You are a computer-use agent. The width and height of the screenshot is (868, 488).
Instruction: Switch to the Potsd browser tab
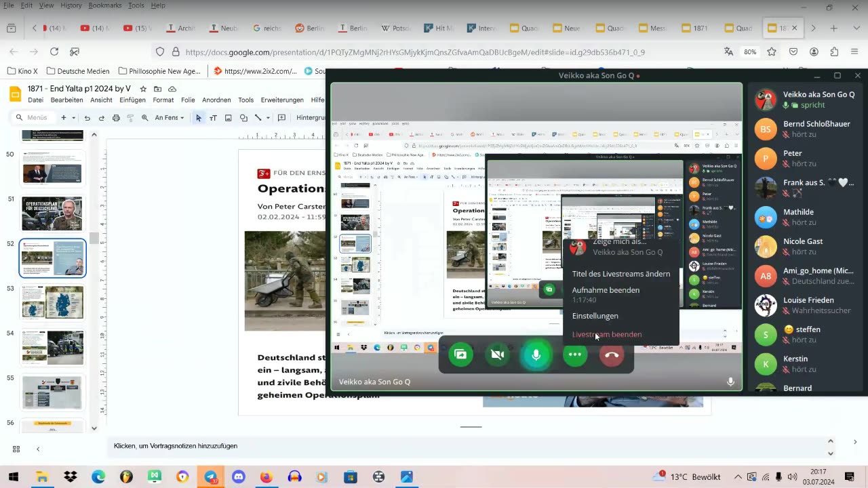pyautogui.click(x=395, y=28)
